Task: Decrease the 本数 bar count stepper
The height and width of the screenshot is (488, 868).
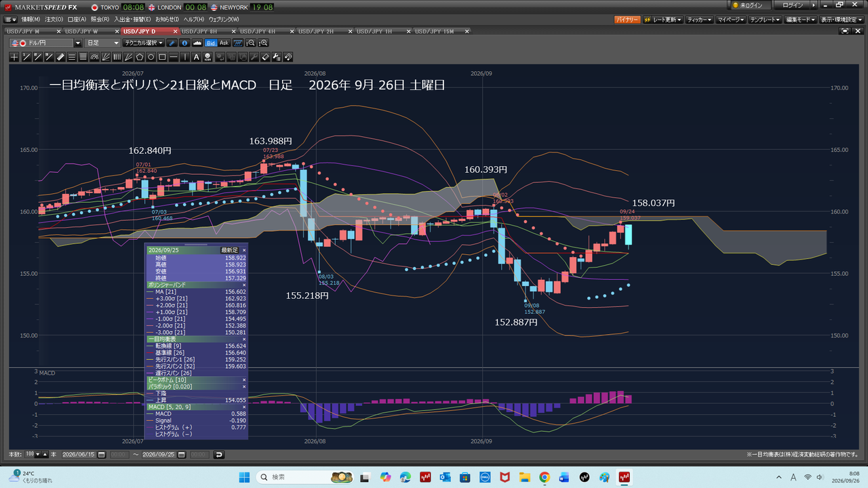Action: tap(37, 454)
